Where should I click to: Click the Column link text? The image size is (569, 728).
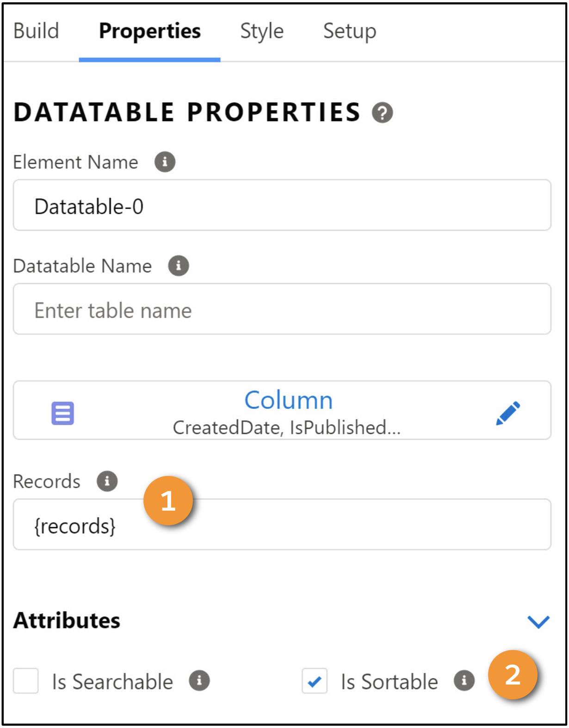pyautogui.click(x=289, y=400)
